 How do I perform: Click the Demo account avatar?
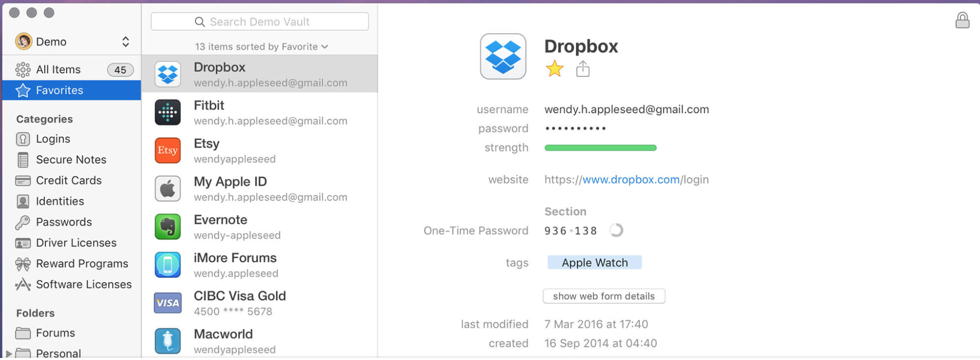coord(24,41)
